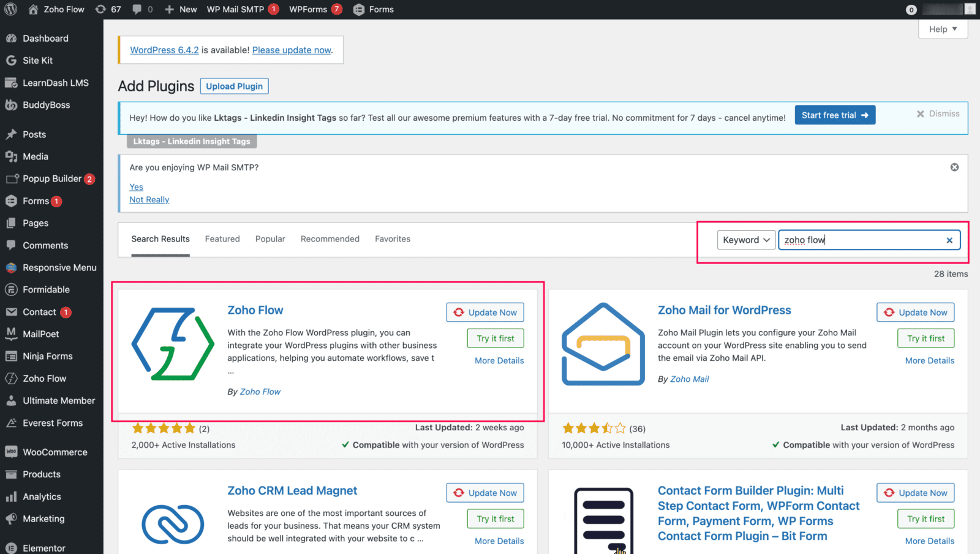Screen dimensions: 980x554
Task: Click the Zoho Flow plugin logo thumbnail
Action: tap(173, 344)
